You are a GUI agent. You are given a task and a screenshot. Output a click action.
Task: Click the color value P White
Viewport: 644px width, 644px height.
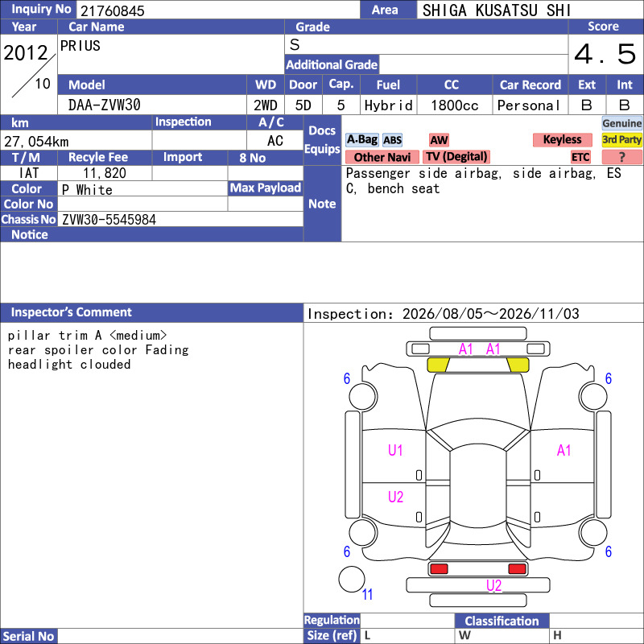click(87, 190)
